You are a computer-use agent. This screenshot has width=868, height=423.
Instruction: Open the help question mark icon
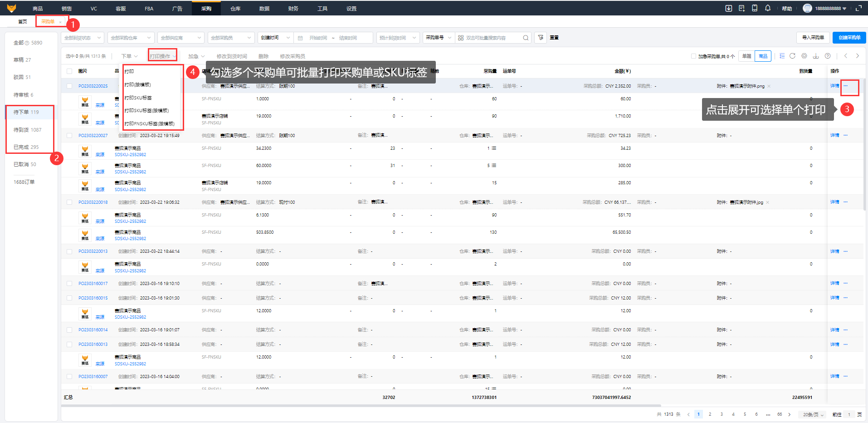tap(828, 56)
